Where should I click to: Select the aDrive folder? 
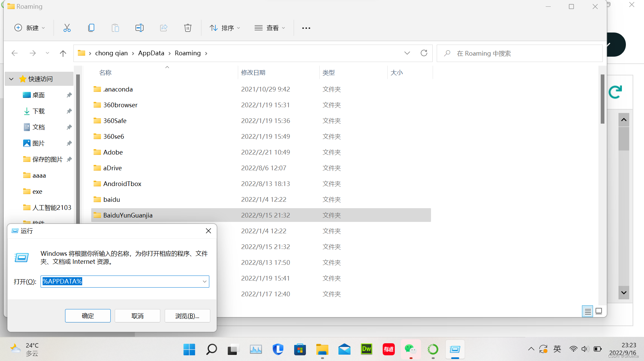pyautogui.click(x=261, y=168)
